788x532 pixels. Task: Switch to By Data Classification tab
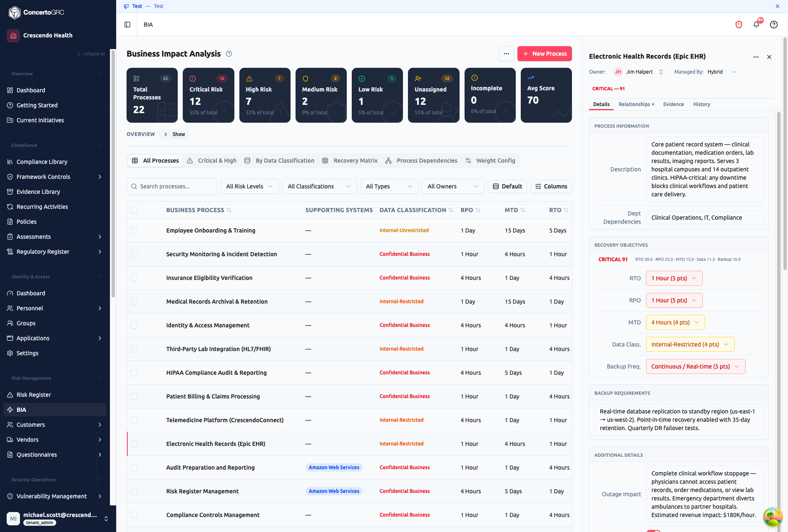(x=279, y=161)
